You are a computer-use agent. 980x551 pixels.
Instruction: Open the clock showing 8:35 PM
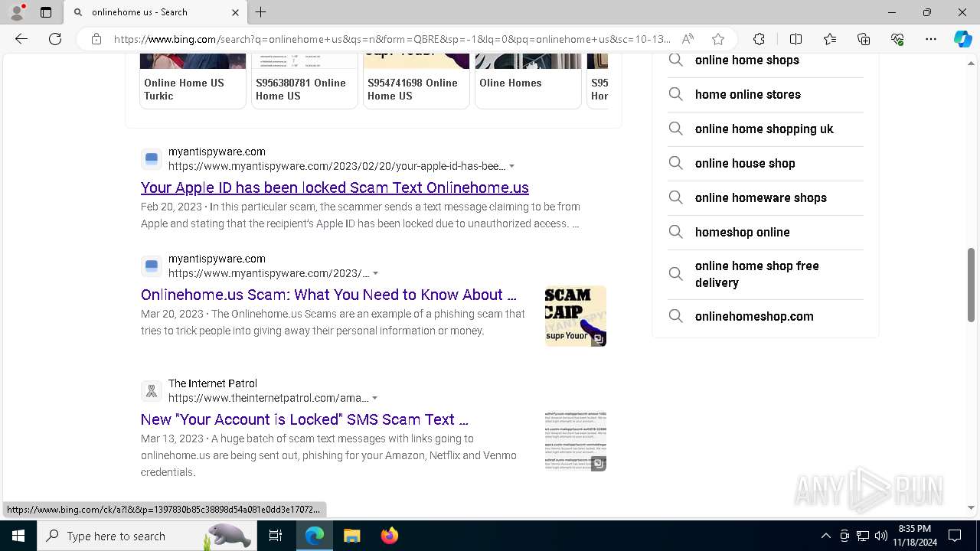[x=914, y=536]
